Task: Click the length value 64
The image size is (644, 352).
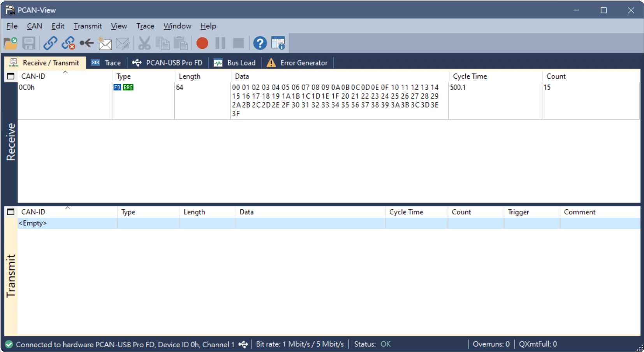Action: (179, 87)
